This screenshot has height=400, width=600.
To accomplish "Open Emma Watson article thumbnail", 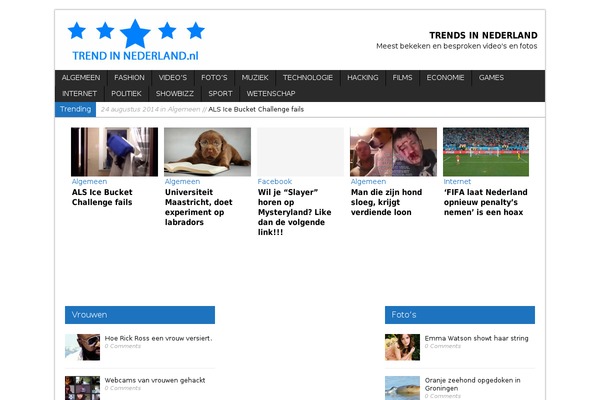I will coord(403,347).
